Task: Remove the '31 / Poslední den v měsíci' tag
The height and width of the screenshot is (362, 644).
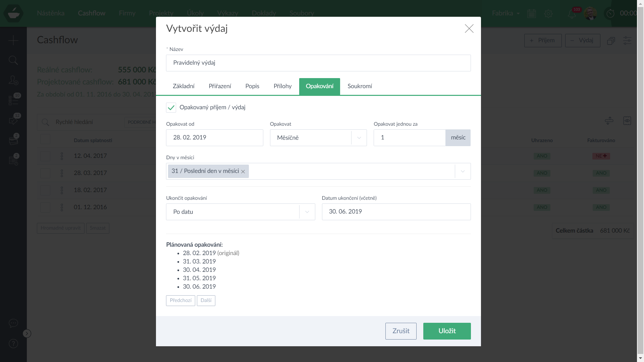Action: tap(243, 172)
